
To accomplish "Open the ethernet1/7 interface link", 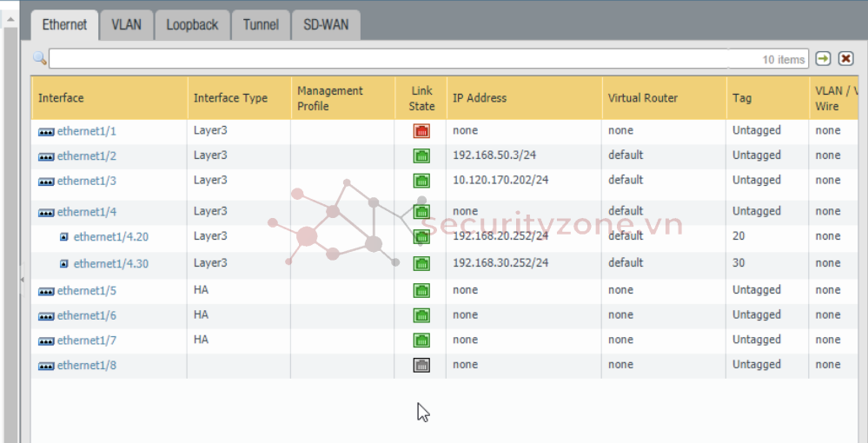I will pyautogui.click(x=86, y=340).
